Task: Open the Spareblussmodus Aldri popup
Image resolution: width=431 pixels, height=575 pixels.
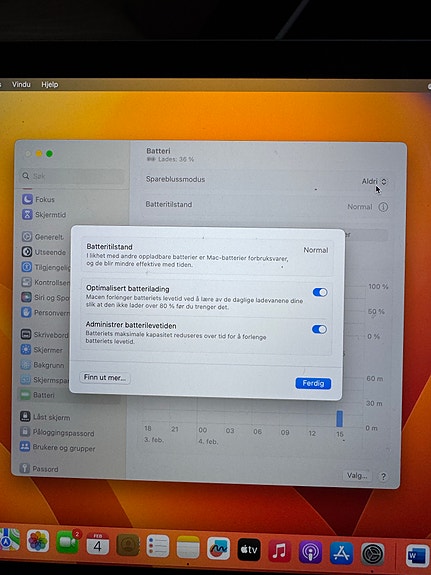Action: (x=374, y=182)
